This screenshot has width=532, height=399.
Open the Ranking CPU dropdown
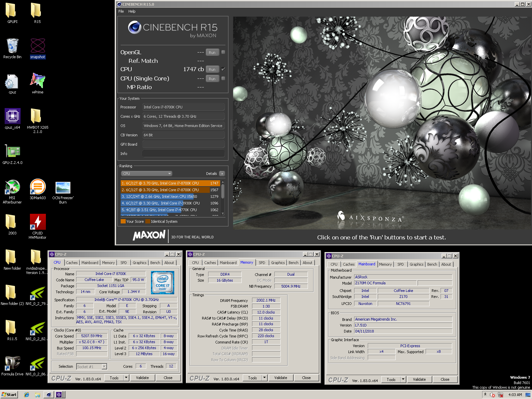tap(147, 174)
